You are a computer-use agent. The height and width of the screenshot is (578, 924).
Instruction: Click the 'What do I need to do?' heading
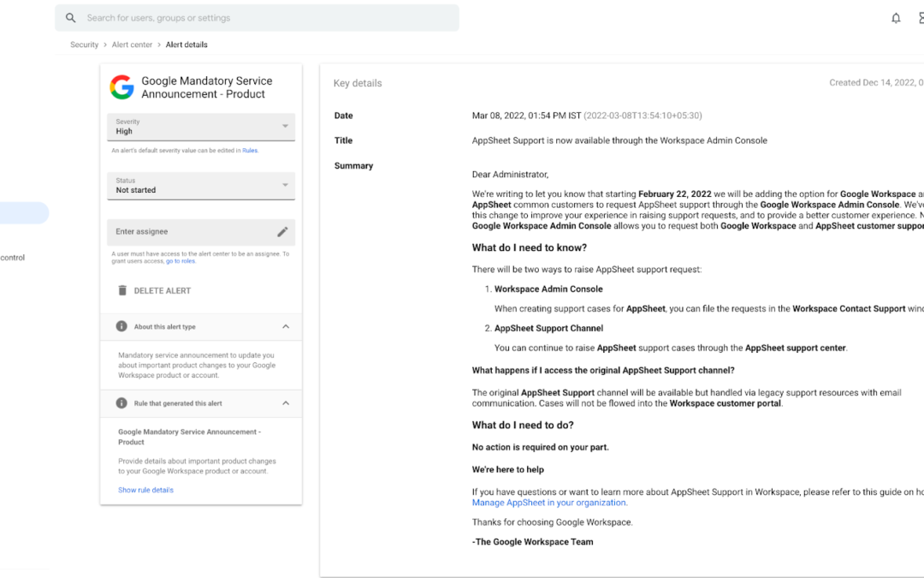click(523, 426)
